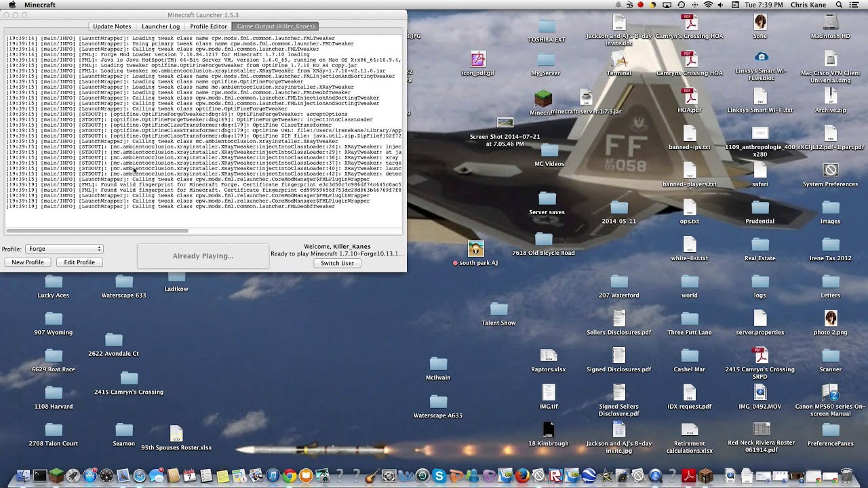Click the Wi-Fi status menu bar icon

point(708,5)
